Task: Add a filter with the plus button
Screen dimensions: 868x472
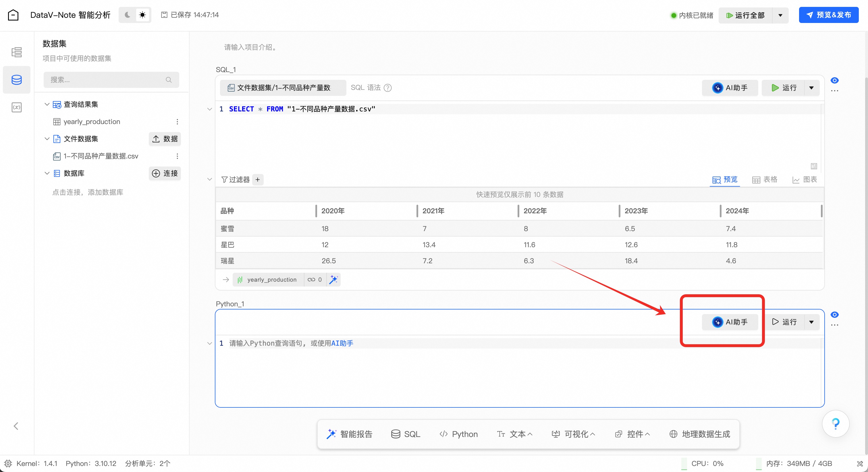Action: pyautogui.click(x=258, y=179)
